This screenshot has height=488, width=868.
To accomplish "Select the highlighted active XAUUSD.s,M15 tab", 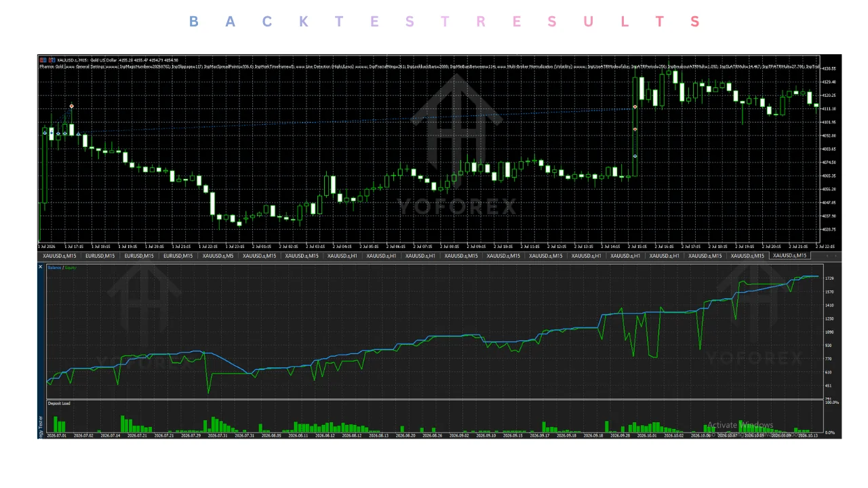I will (x=790, y=256).
